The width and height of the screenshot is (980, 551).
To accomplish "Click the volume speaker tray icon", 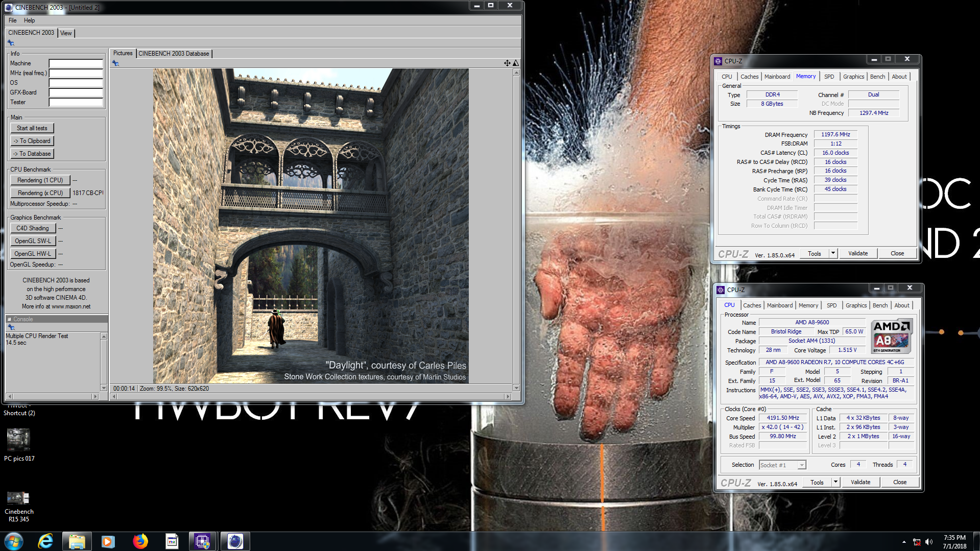I will (929, 542).
